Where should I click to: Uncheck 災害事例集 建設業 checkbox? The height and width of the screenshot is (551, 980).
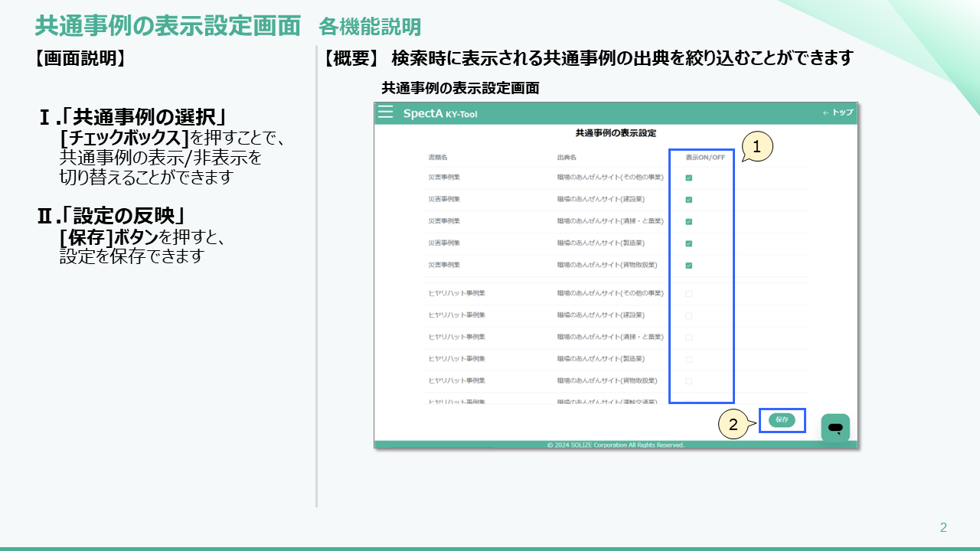pos(689,200)
